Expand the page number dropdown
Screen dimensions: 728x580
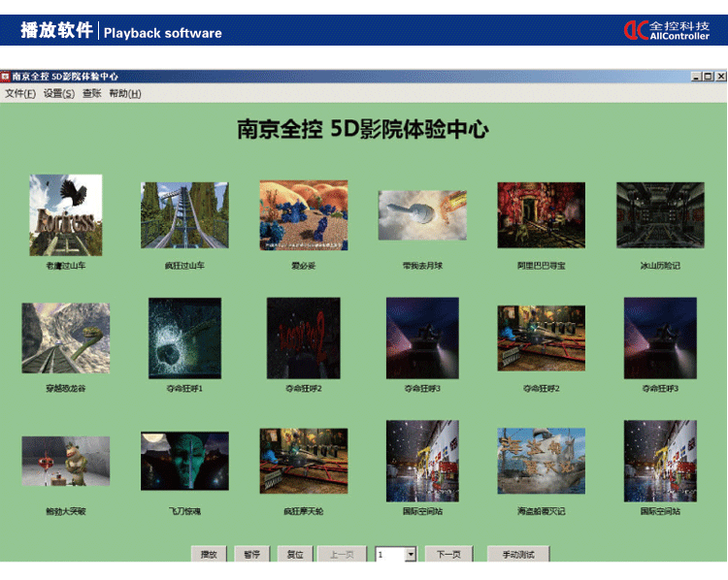(411, 555)
